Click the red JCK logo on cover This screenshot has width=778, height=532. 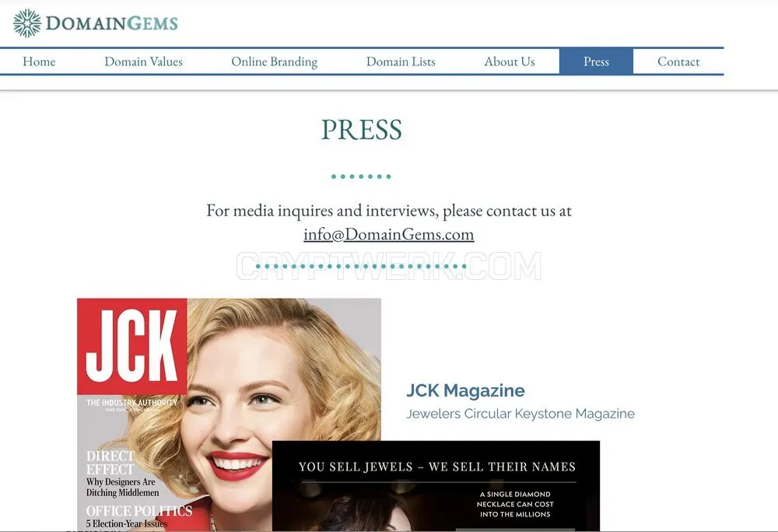coord(132,346)
